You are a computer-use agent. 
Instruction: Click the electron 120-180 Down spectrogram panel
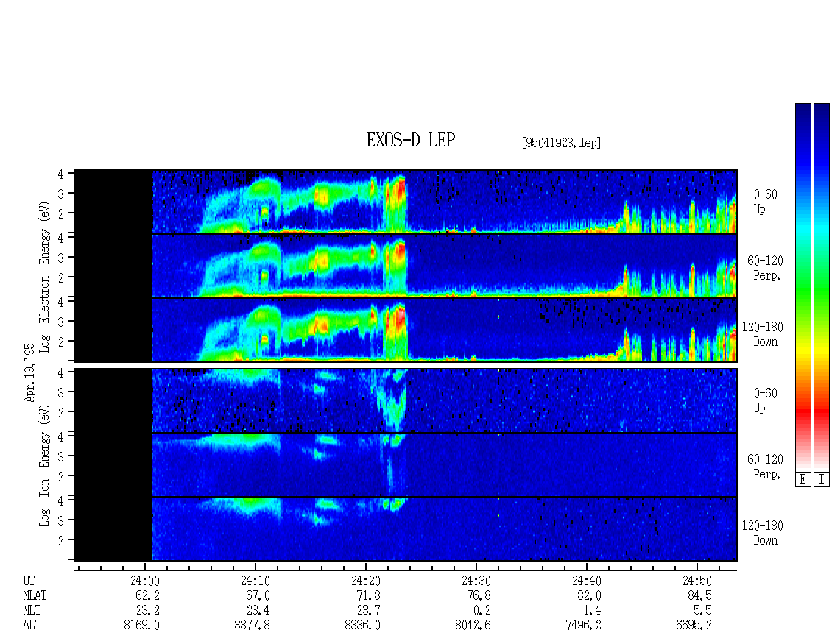[x=406, y=330]
